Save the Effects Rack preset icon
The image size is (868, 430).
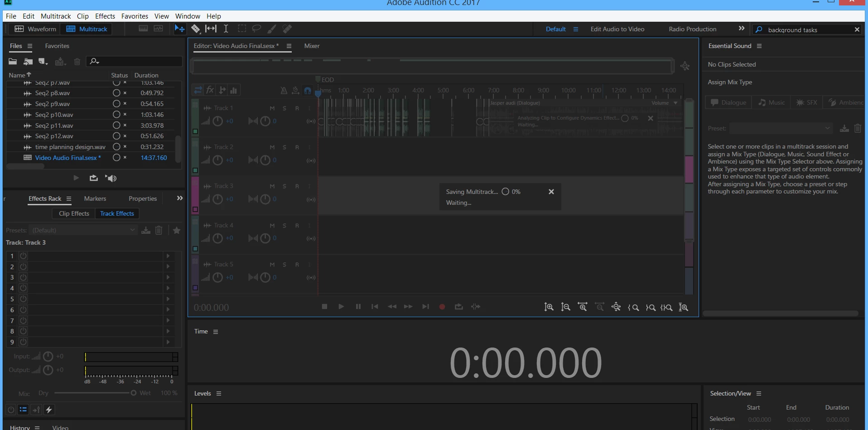[146, 230]
